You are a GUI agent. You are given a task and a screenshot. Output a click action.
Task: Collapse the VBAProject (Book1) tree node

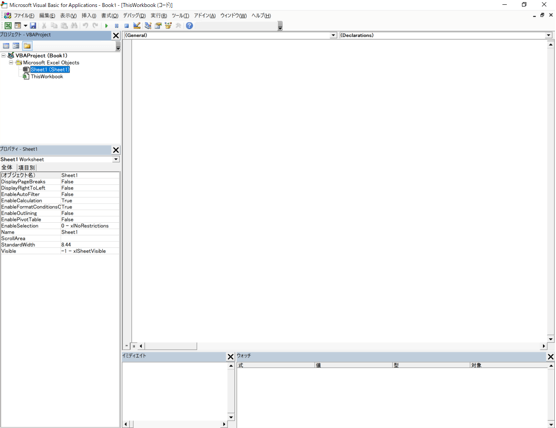coord(4,56)
